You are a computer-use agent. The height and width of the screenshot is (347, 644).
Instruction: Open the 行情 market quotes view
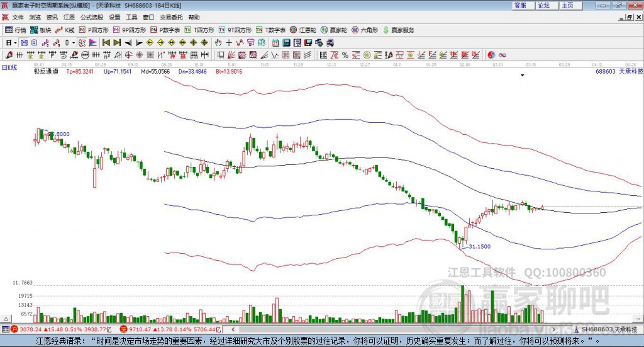coord(16,30)
